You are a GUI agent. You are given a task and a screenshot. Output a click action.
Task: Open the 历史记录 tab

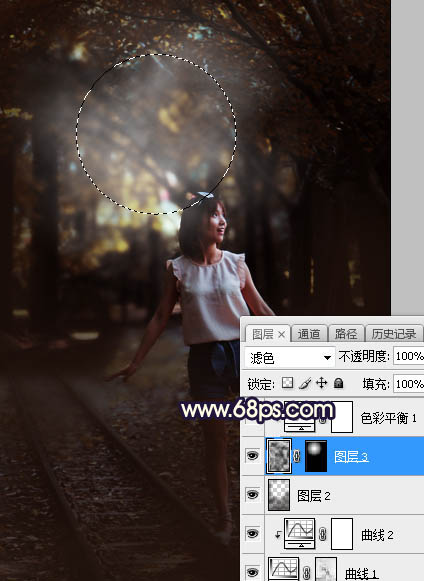394,334
